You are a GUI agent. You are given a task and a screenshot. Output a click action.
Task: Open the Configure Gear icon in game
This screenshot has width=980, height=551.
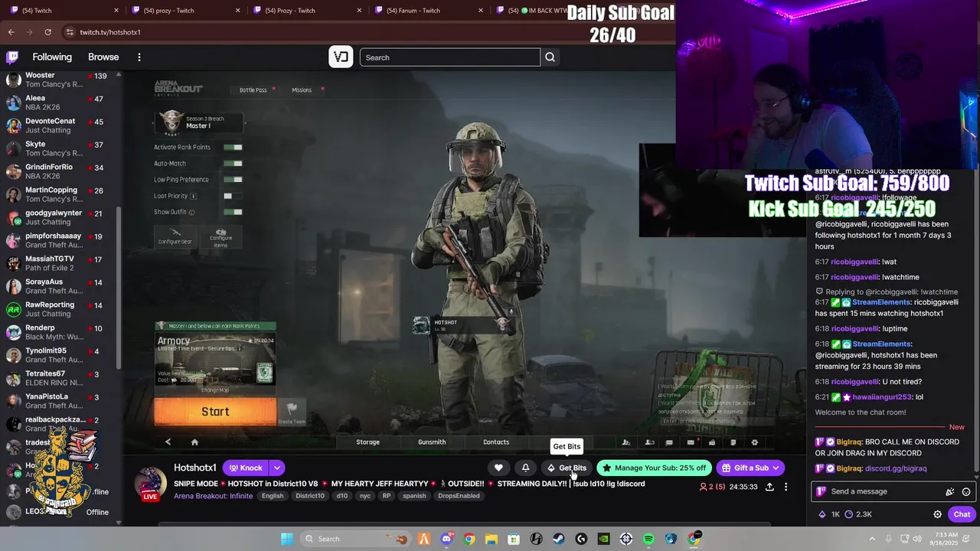(x=175, y=236)
